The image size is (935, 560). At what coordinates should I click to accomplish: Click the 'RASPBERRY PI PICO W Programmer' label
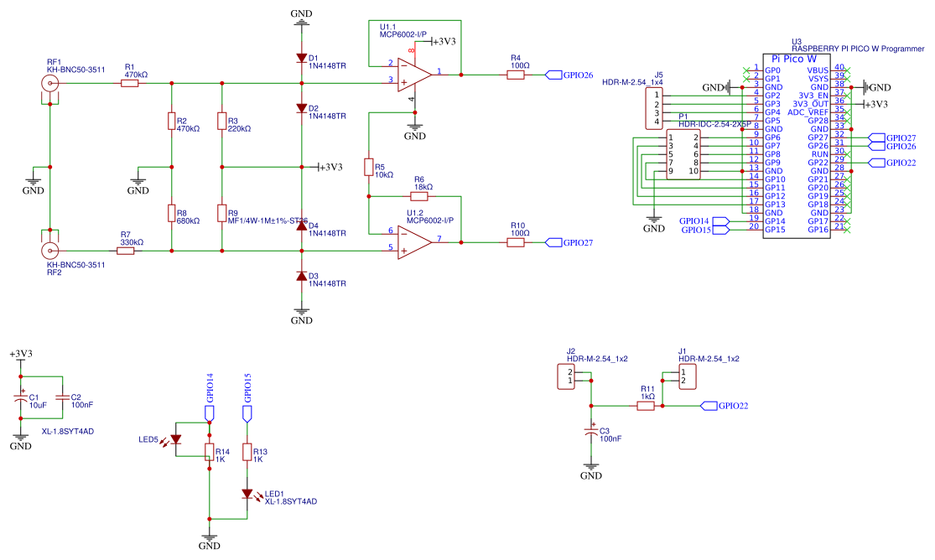pos(858,49)
